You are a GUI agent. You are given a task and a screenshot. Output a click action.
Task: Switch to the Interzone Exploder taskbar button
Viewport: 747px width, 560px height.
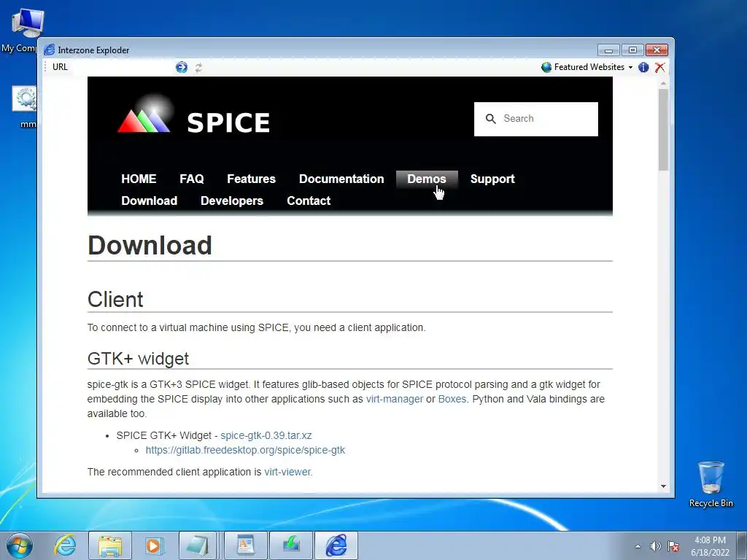pyautogui.click(x=336, y=545)
